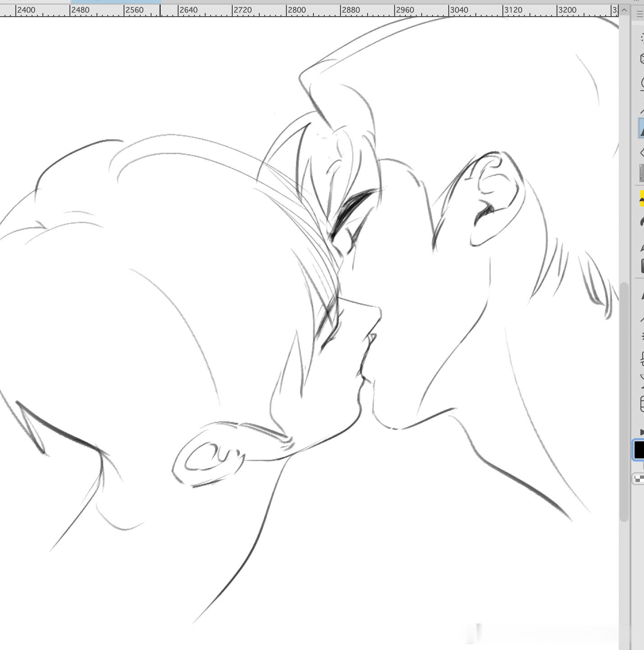Click the 2800 mark on horizontal ruler
This screenshot has width=644, height=650.
(x=296, y=10)
